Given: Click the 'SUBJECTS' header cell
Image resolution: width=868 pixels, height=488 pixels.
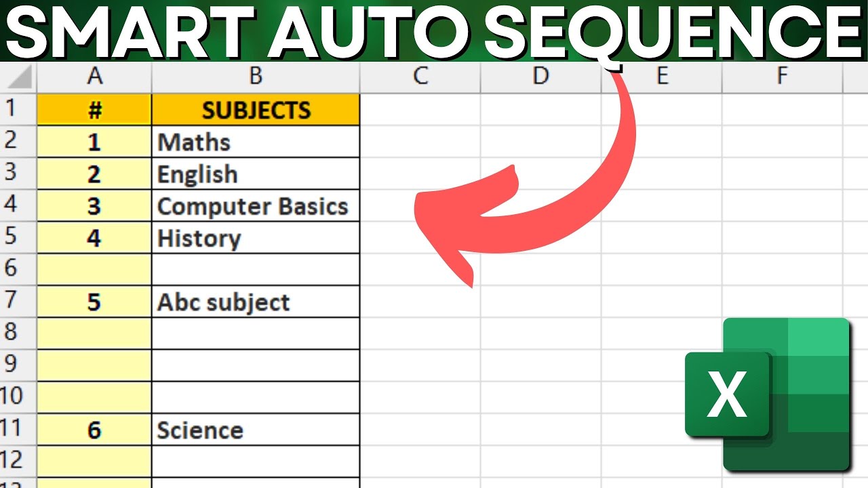Looking at the screenshot, I should tap(256, 109).
